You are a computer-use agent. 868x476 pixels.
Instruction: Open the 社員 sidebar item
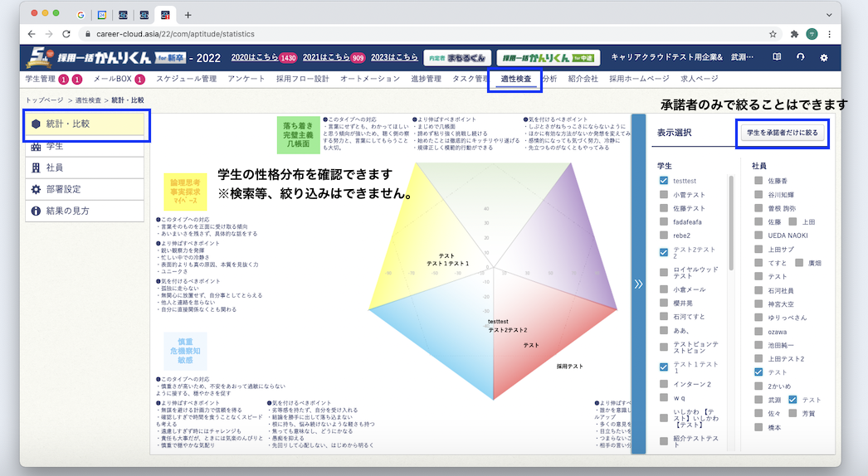[x=55, y=168]
